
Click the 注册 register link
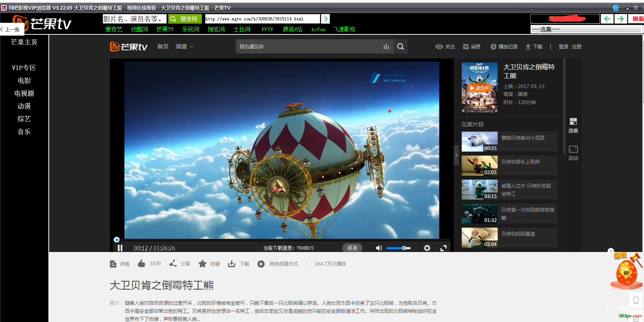(576, 46)
